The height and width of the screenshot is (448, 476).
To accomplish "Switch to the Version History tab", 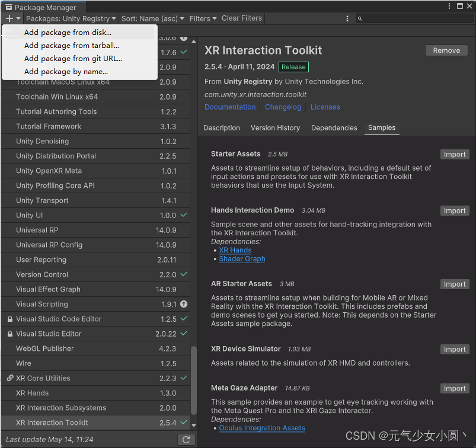I will coord(275,128).
